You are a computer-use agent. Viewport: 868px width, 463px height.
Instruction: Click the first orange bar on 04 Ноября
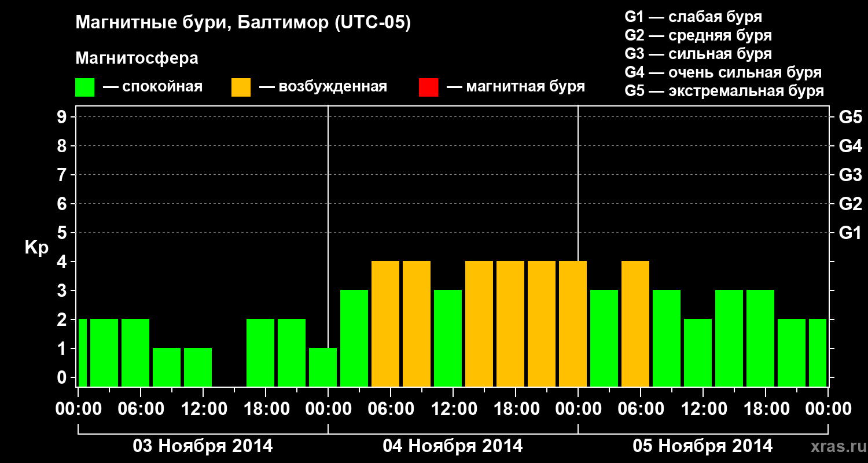(385, 324)
